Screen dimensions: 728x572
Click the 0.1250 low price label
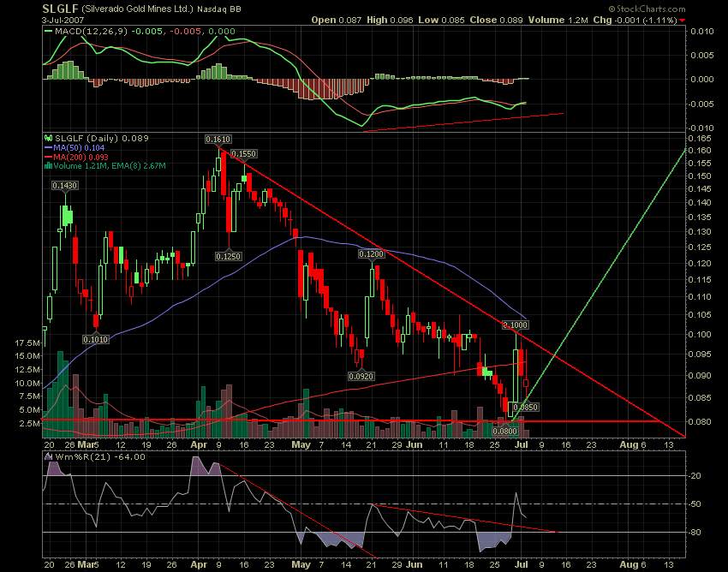pyautogui.click(x=229, y=256)
